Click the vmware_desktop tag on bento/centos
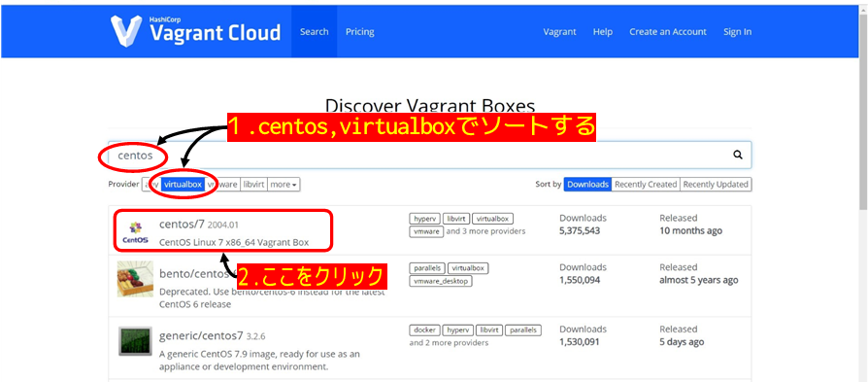Screen dimensions: 868x382 click(441, 281)
